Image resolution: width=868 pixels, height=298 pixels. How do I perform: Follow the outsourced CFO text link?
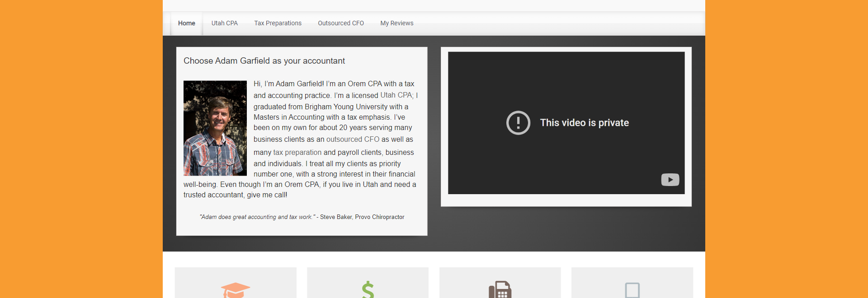(x=353, y=140)
